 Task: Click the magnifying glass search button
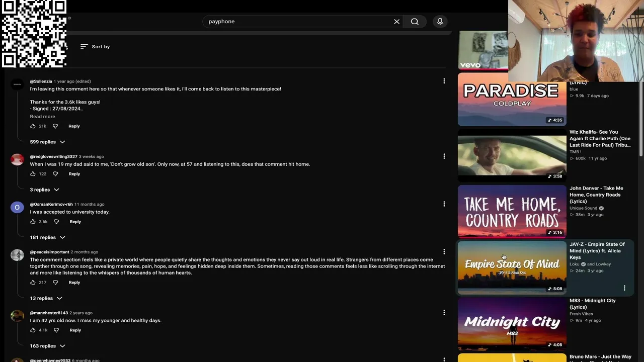415,22
